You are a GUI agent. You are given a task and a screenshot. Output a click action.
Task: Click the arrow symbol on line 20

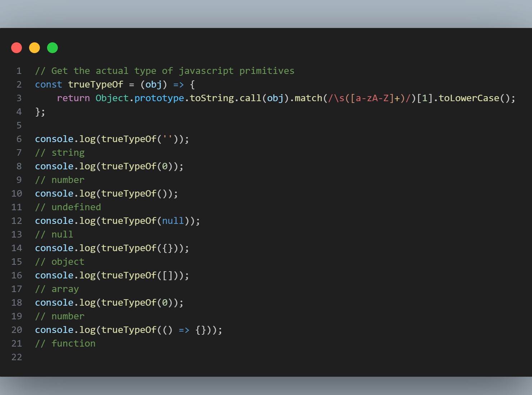(184, 330)
